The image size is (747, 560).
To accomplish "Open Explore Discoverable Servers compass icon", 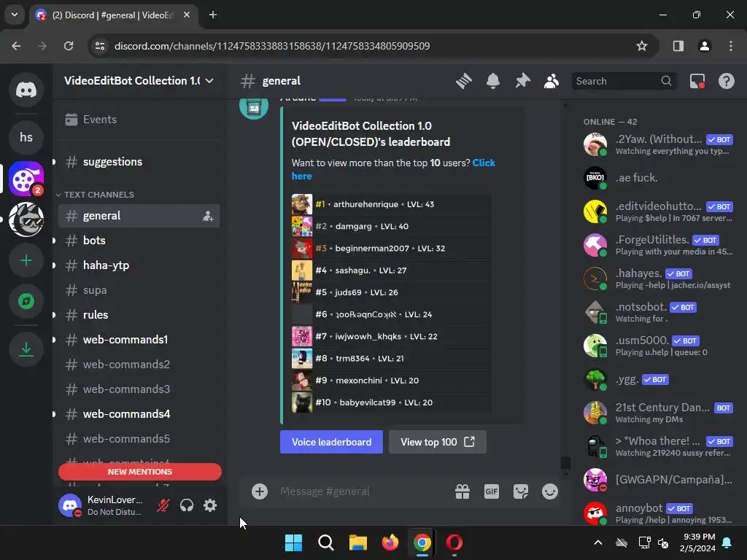I will 26,301.
